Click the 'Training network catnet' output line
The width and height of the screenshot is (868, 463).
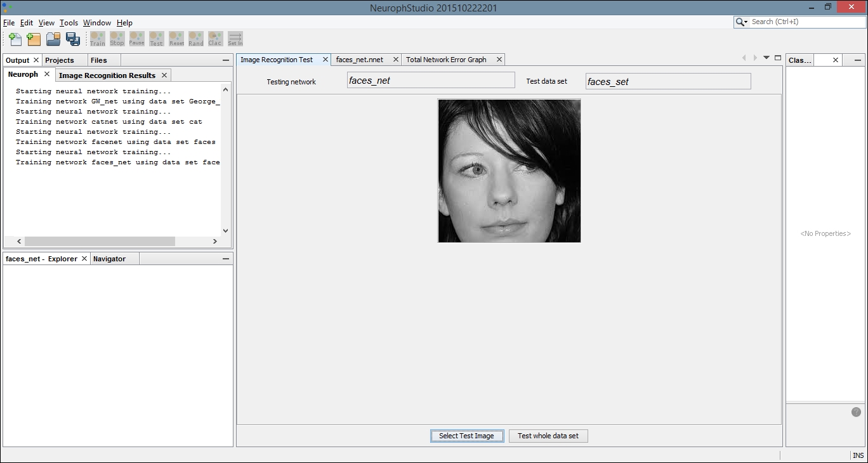[x=109, y=122]
